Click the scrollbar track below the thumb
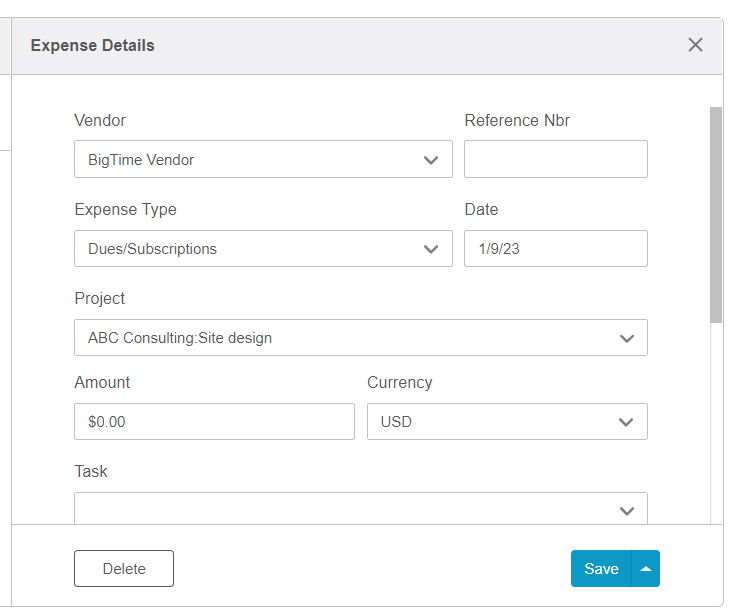This screenshot has height=613, width=738. click(x=716, y=423)
